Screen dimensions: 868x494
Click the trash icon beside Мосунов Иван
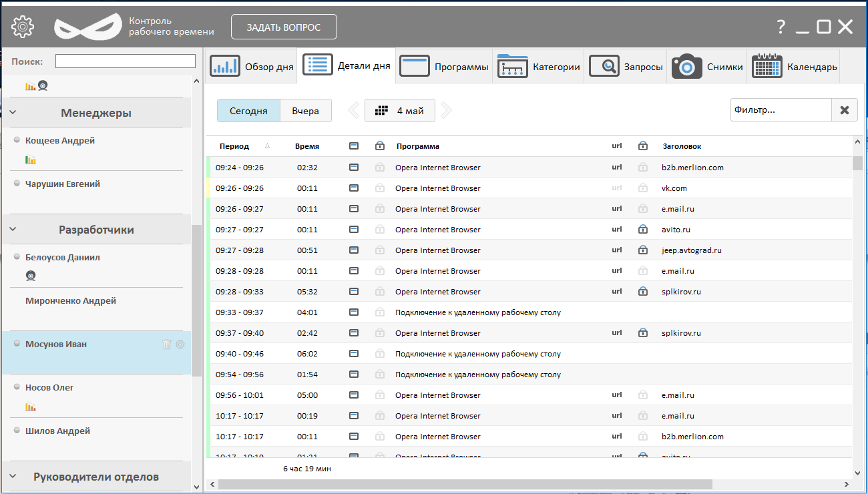tap(167, 344)
